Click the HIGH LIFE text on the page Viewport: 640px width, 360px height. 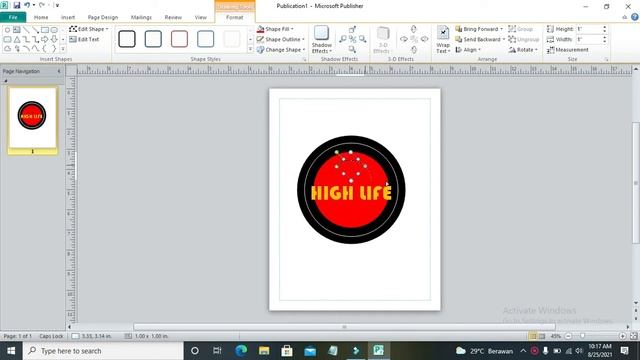tap(351, 193)
